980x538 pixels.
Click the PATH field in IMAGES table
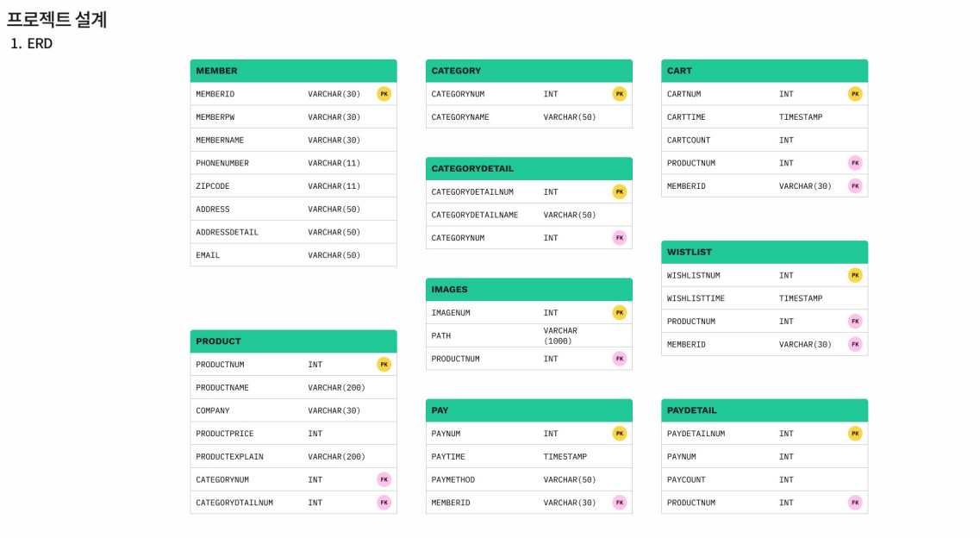coord(440,335)
